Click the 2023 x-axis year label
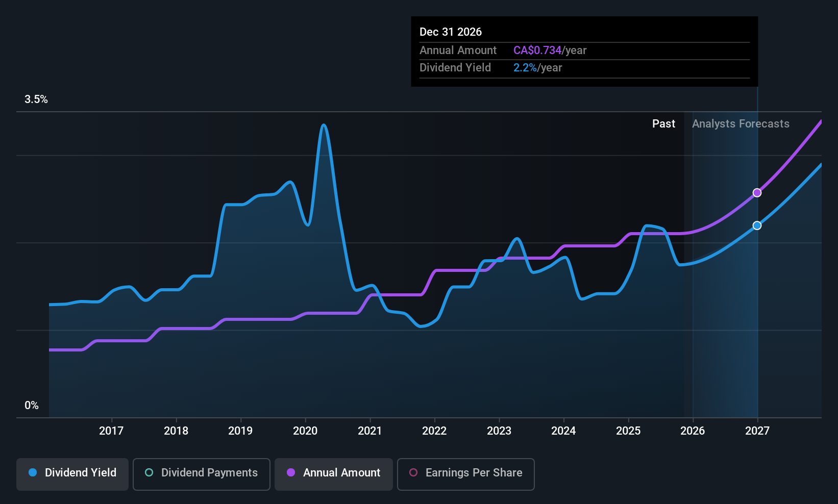The height and width of the screenshot is (504, 838). [x=499, y=431]
